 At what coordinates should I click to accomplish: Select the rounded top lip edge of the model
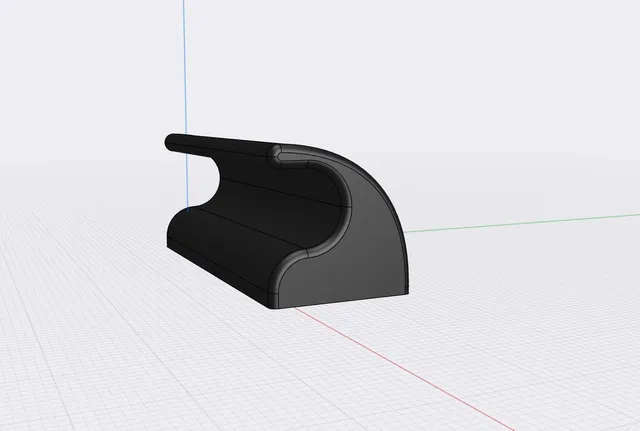point(220,146)
